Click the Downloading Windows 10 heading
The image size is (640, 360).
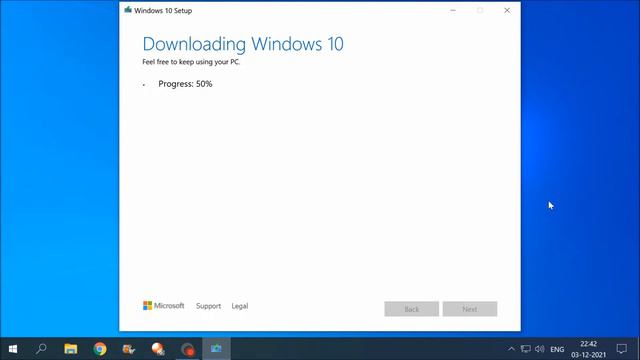pyautogui.click(x=243, y=44)
